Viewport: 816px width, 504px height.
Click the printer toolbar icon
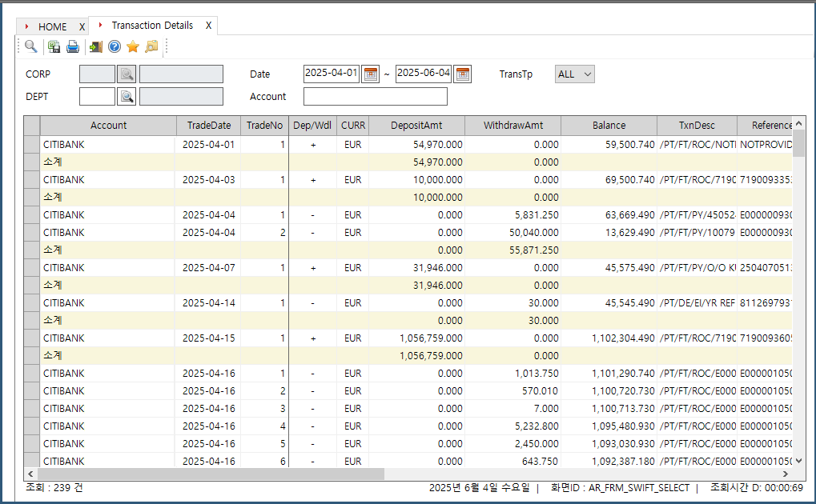click(x=73, y=47)
